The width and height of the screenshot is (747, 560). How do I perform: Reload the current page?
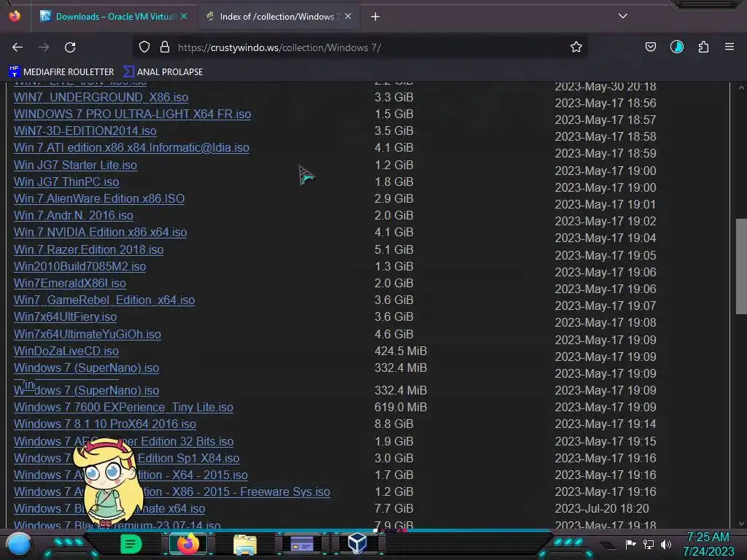coord(70,47)
